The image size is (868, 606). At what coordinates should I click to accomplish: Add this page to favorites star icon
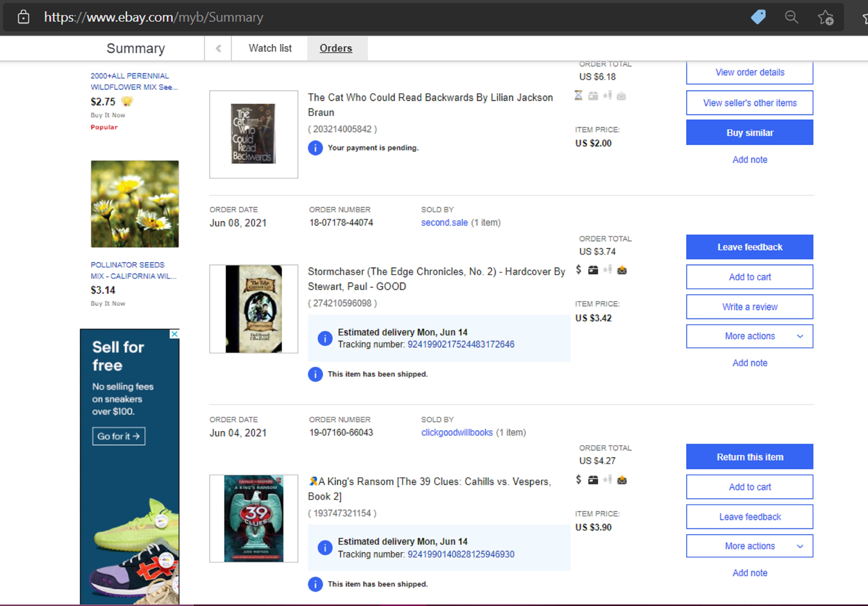tap(825, 17)
